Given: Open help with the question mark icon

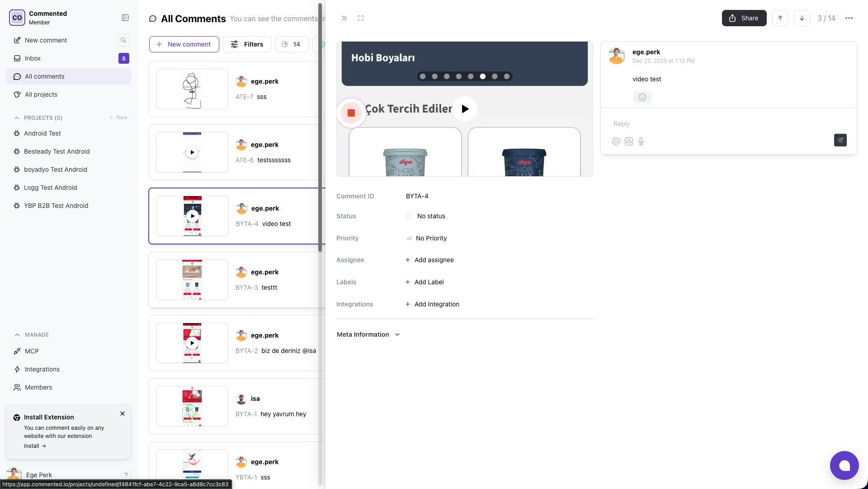Looking at the screenshot, I should [126, 475].
